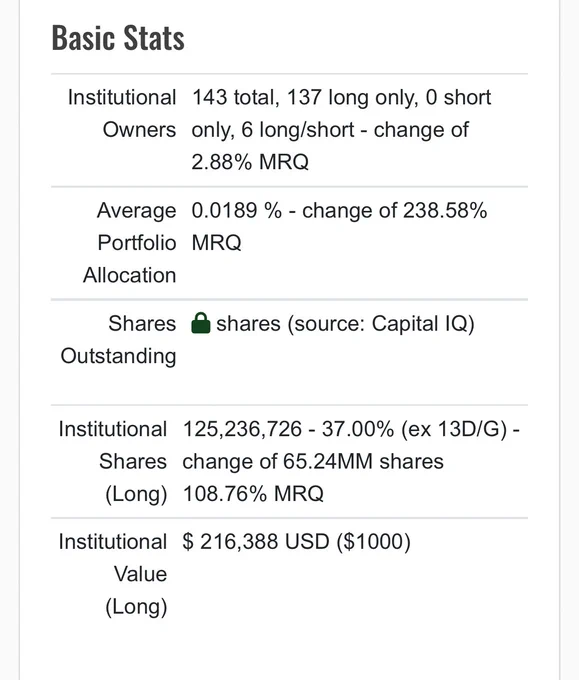The height and width of the screenshot is (680, 579).
Task: Select the Institutional Value (Long) label
Action: 113,574
